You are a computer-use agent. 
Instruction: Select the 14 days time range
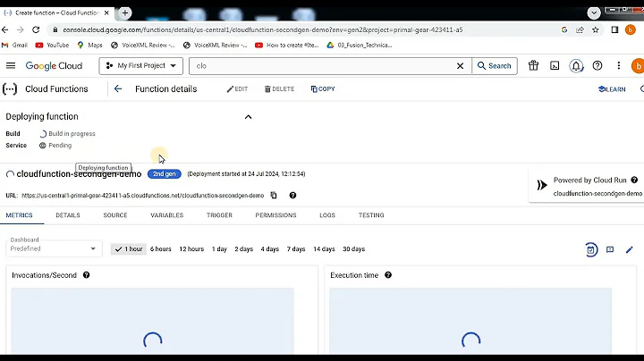[324, 249]
